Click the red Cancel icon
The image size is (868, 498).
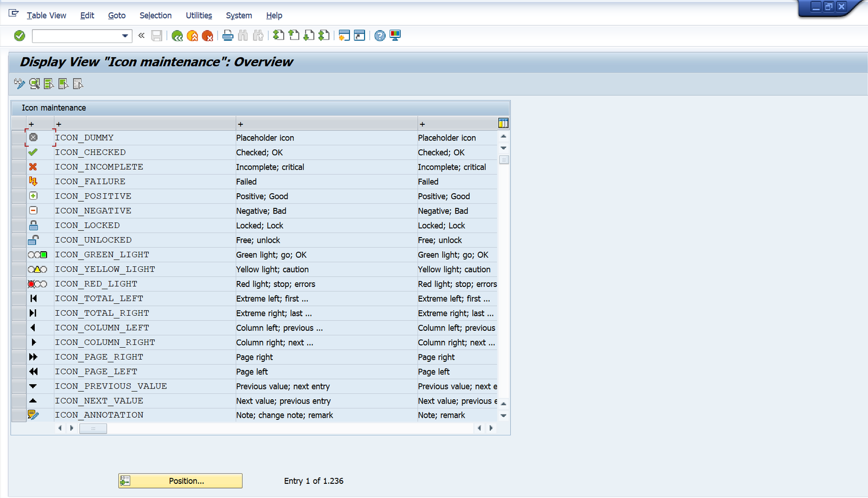(x=207, y=36)
